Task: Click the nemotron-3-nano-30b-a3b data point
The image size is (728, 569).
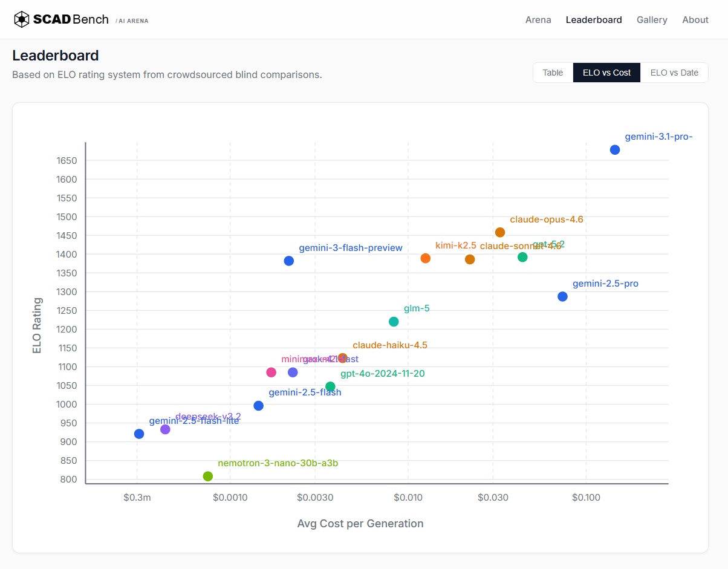Action: coord(208,476)
